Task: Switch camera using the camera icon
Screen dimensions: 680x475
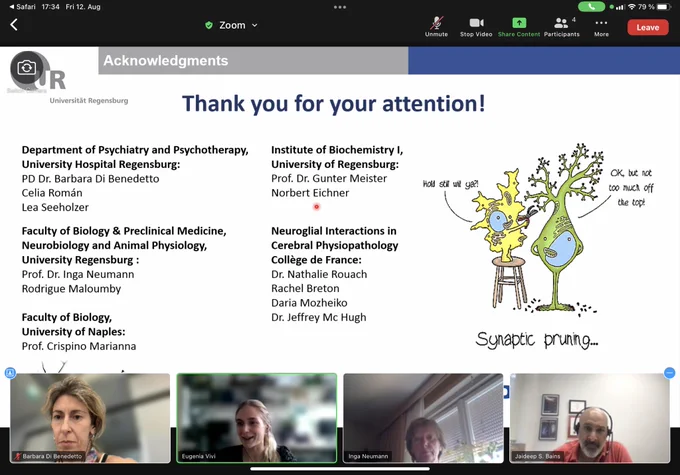Action: [x=27, y=68]
